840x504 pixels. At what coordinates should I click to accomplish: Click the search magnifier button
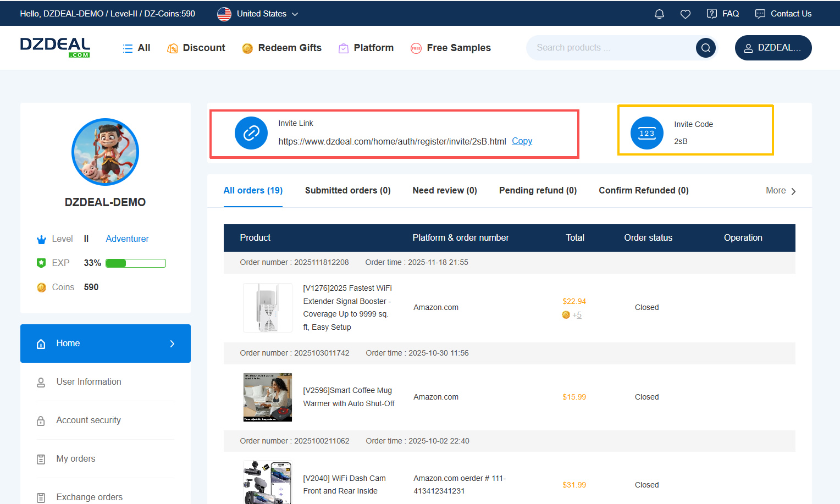point(705,48)
